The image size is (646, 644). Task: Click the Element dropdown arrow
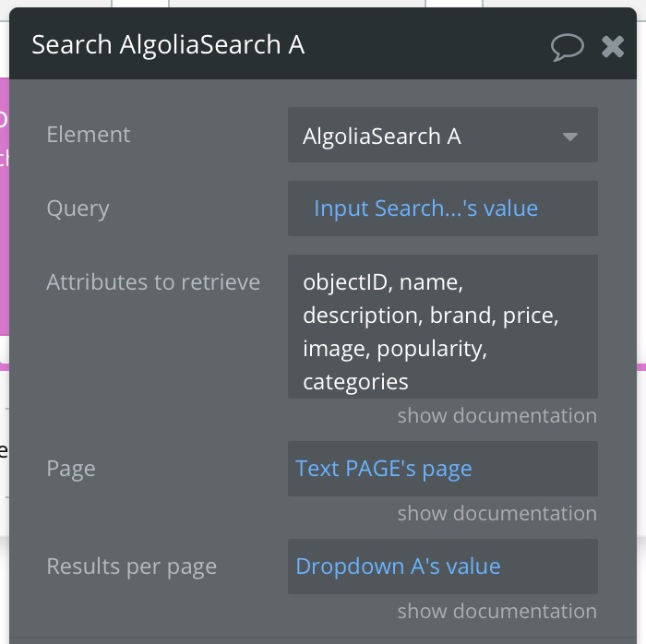(570, 137)
